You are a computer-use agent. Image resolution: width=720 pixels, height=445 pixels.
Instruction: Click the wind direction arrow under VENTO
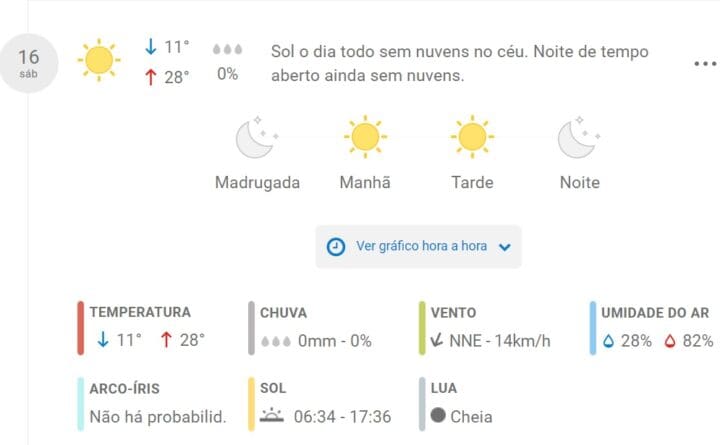tap(437, 340)
